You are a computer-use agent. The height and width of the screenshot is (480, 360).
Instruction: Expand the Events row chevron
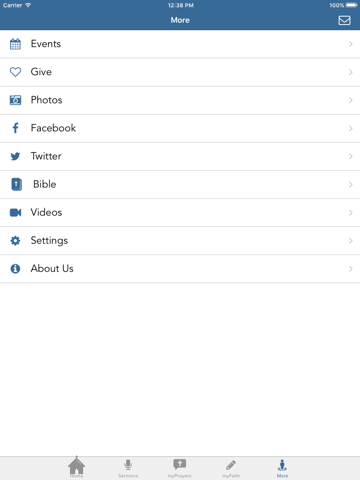pyautogui.click(x=350, y=44)
